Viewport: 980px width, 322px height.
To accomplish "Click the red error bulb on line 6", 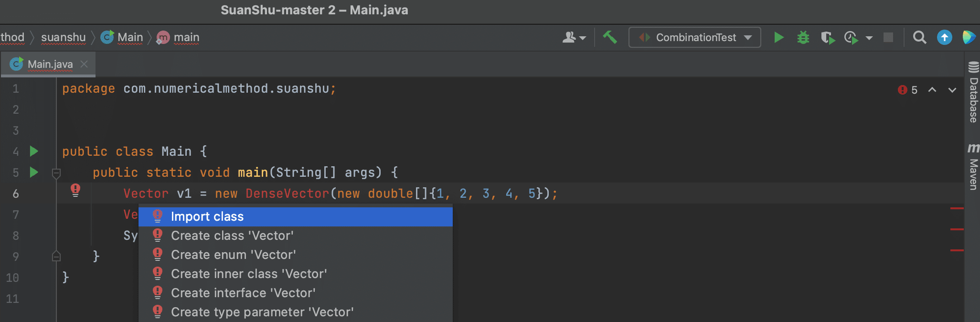I will [x=75, y=190].
